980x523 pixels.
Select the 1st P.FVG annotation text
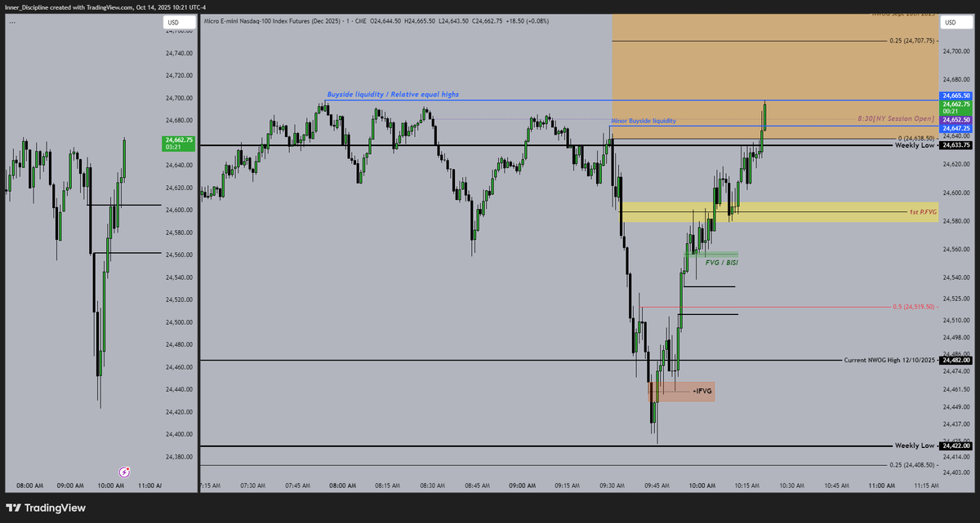click(x=923, y=212)
